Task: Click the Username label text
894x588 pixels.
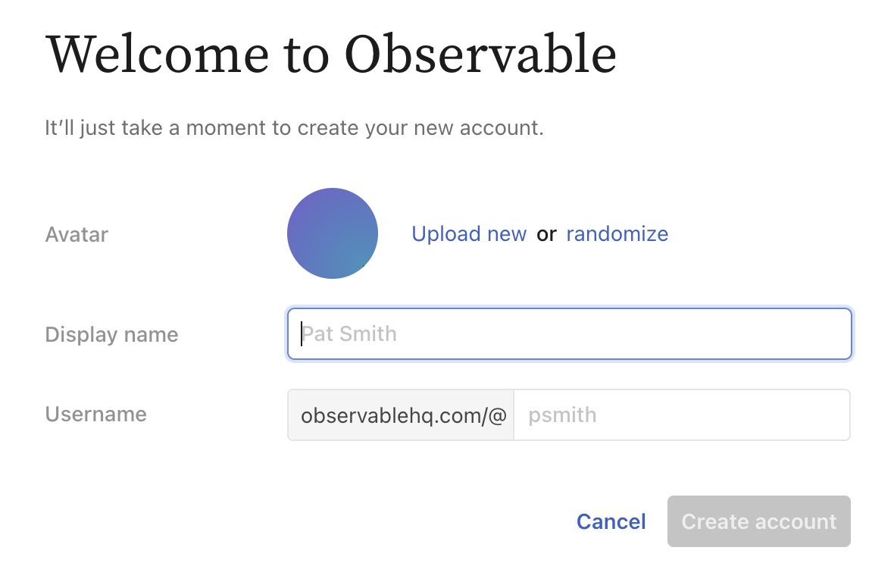Action: coord(95,414)
